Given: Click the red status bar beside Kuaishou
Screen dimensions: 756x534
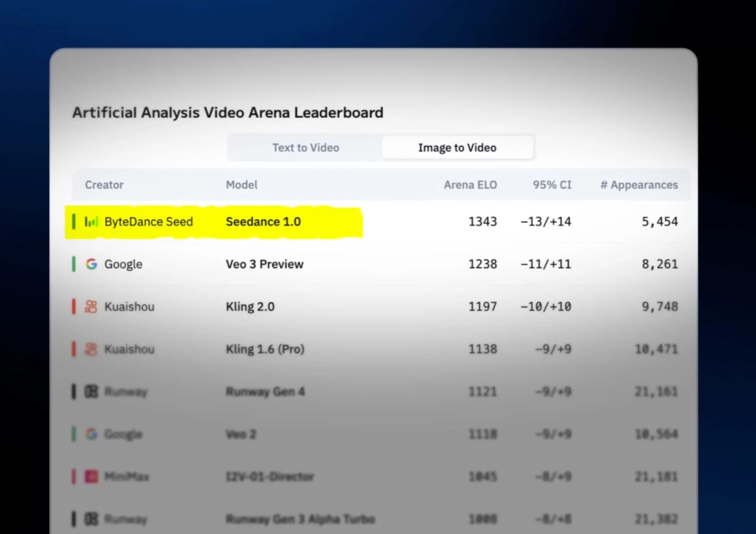Looking at the screenshot, I should point(74,307).
